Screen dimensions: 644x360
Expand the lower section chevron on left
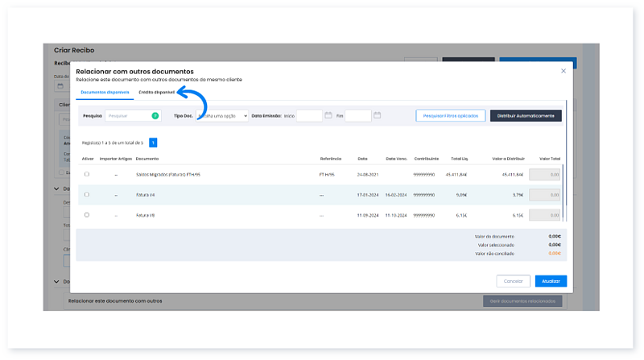[56, 282]
